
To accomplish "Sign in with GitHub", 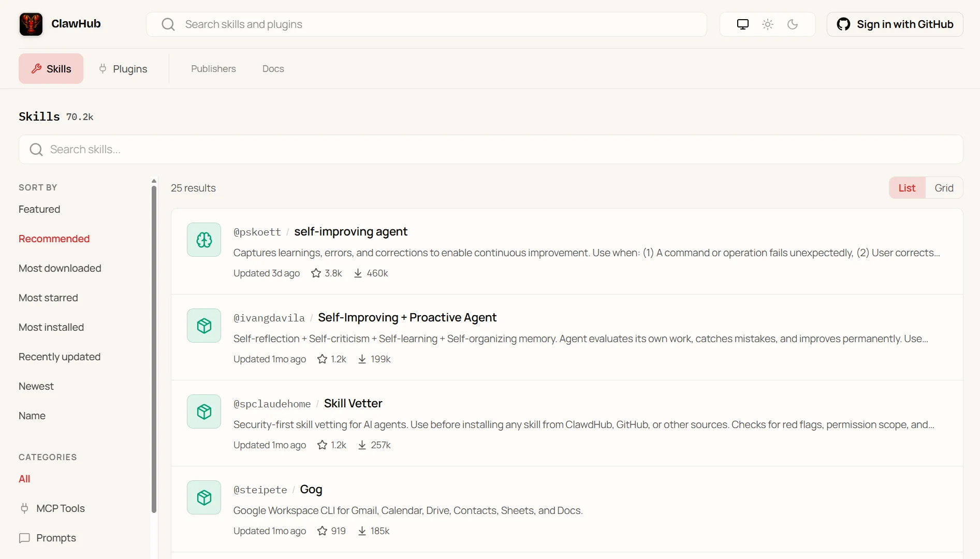I will 895,24.
